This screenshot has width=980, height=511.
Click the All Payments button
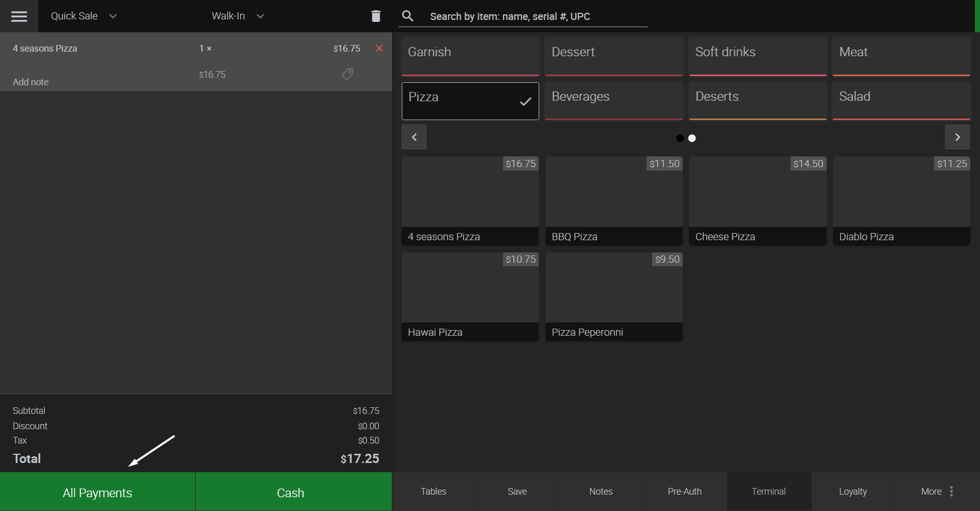[x=98, y=492]
